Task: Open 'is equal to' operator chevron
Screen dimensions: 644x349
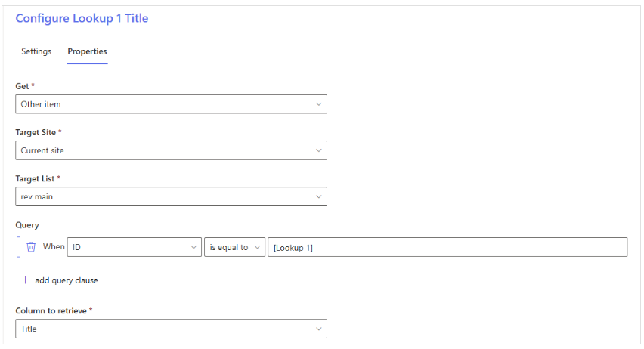Action: [257, 247]
